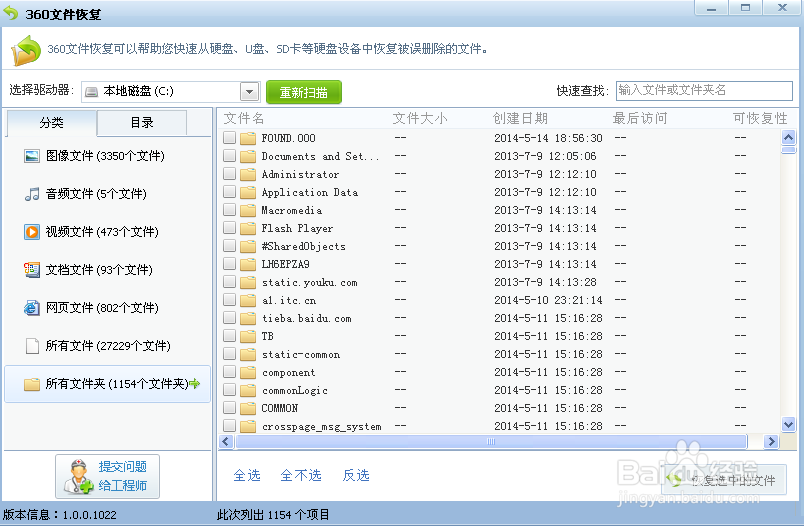Image resolution: width=804 pixels, height=526 pixels.
Task: Click the video files play icon
Action: point(32,232)
